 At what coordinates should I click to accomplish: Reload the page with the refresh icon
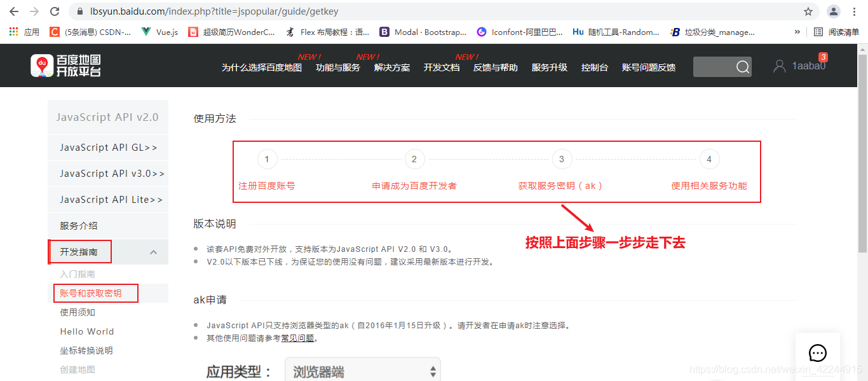pos(55,11)
